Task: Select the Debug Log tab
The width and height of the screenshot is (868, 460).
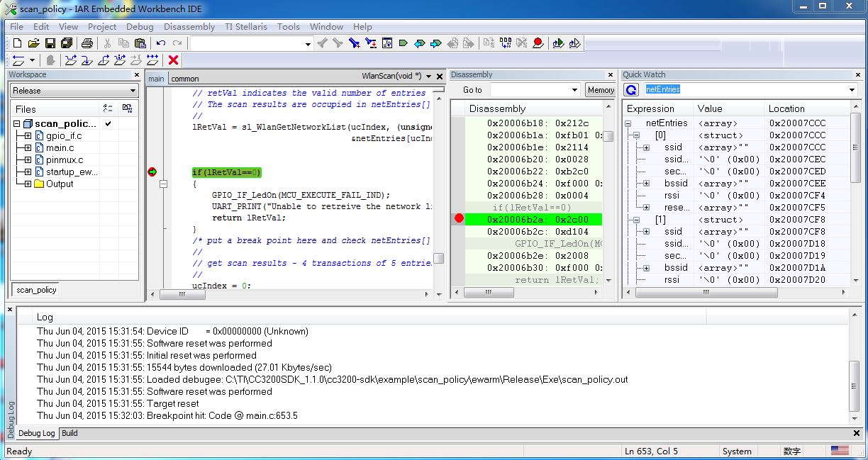Action: [37, 433]
